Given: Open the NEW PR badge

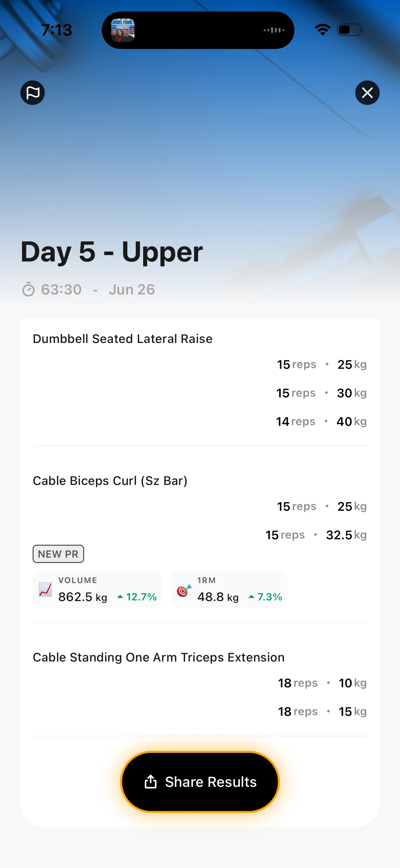Looking at the screenshot, I should point(58,554).
